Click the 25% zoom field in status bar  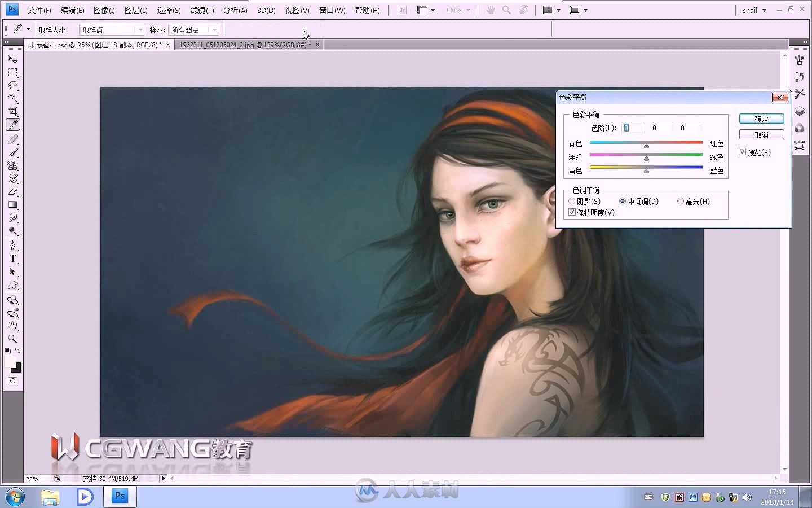pos(37,479)
